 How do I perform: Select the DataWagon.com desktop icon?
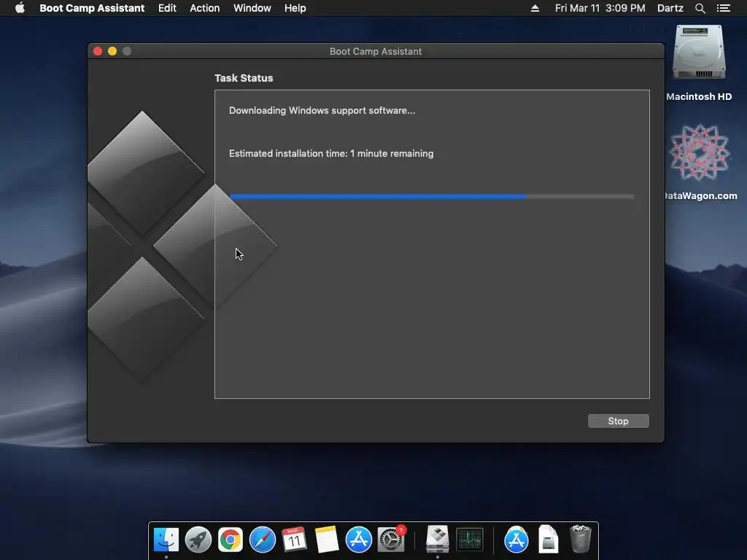700,152
